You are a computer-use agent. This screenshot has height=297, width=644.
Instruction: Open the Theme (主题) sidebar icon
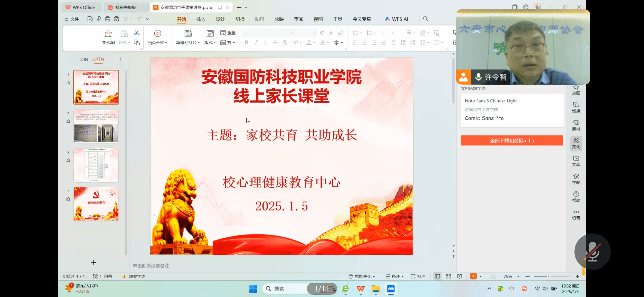576,179
